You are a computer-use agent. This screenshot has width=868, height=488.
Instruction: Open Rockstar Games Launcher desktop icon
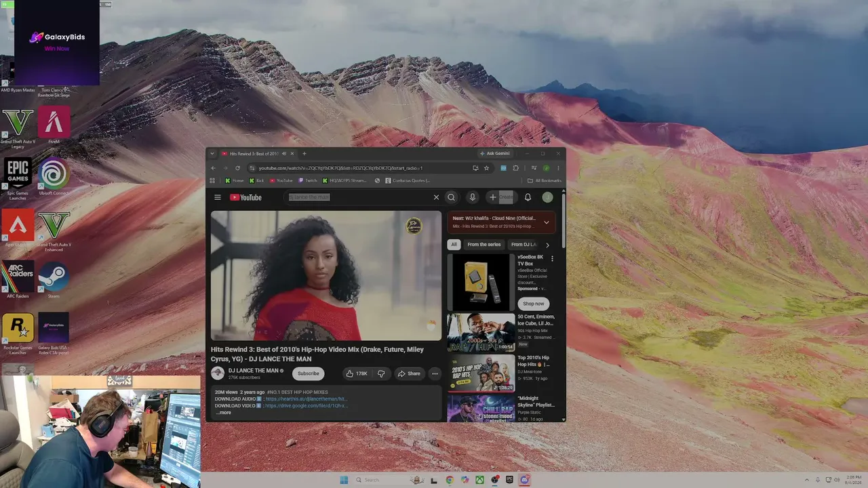(x=18, y=333)
